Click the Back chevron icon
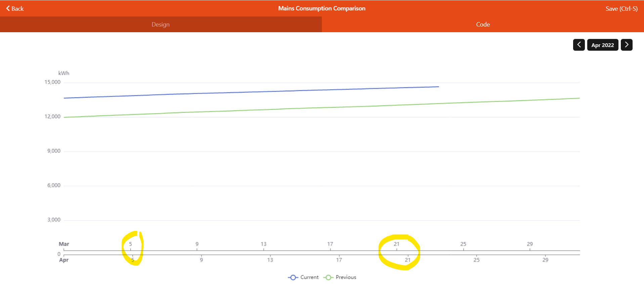The width and height of the screenshot is (644, 284). 8,8
